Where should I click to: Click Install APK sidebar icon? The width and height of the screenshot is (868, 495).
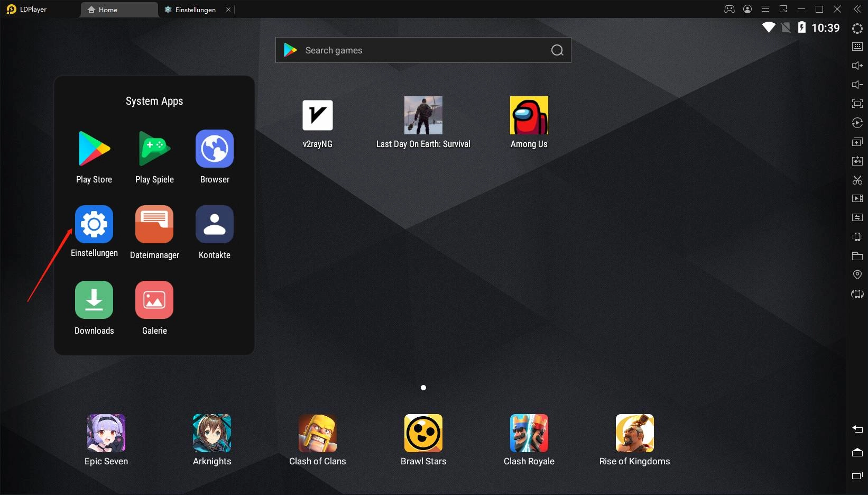tap(857, 161)
